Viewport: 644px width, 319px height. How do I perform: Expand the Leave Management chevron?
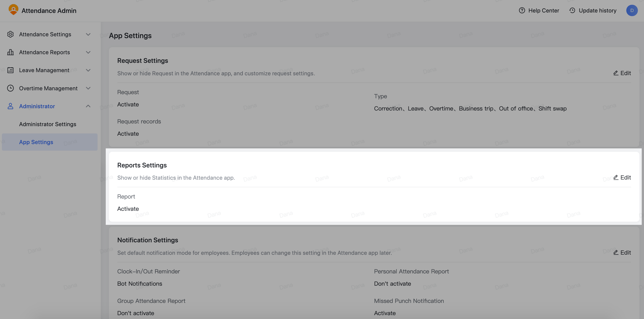point(88,70)
